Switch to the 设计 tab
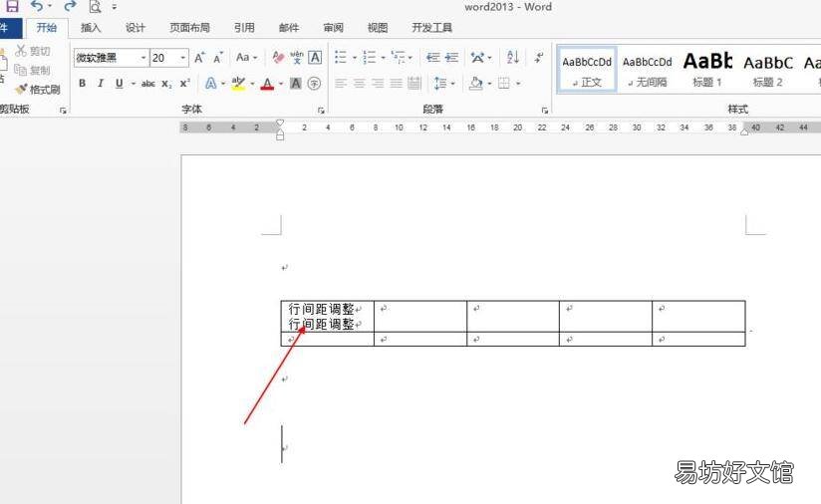The image size is (821, 504). point(136,28)
